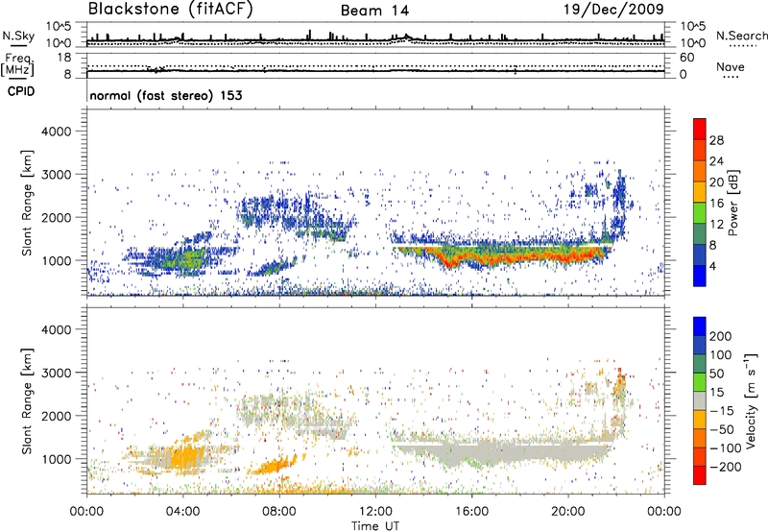
Task: Click "Slant Range [km]" label of power panel
Action: pos(27,203)
